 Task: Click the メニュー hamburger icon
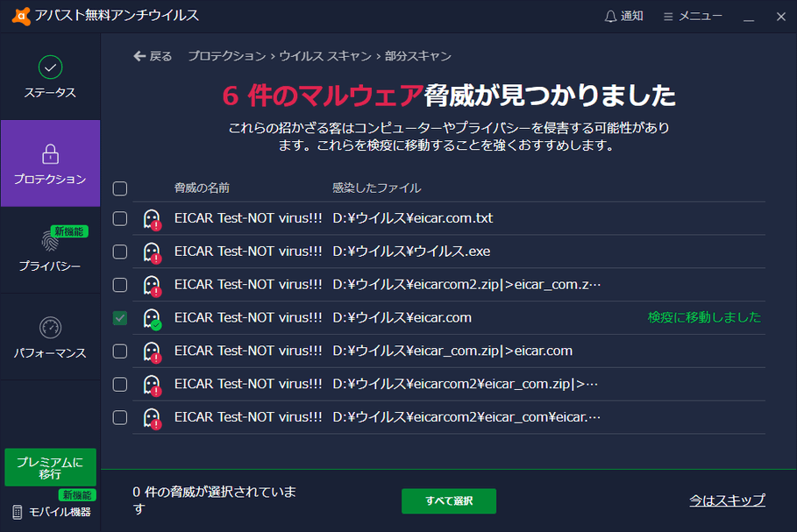(668, 17)
